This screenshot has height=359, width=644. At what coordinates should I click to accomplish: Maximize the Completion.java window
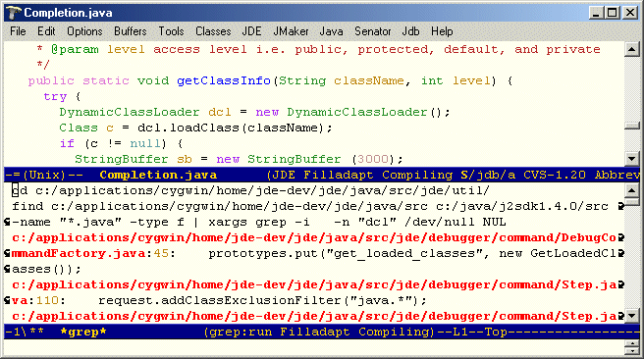[613, 13]
